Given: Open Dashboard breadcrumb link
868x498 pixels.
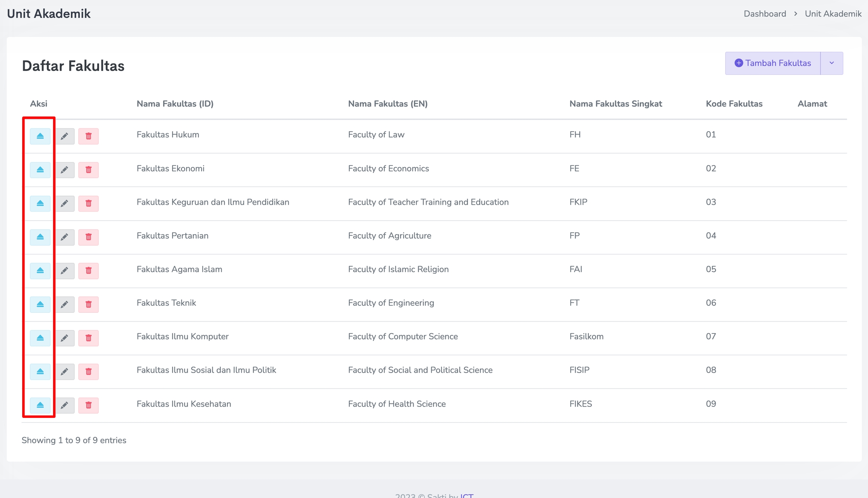Looking at the screenshot, I should 764,14.
